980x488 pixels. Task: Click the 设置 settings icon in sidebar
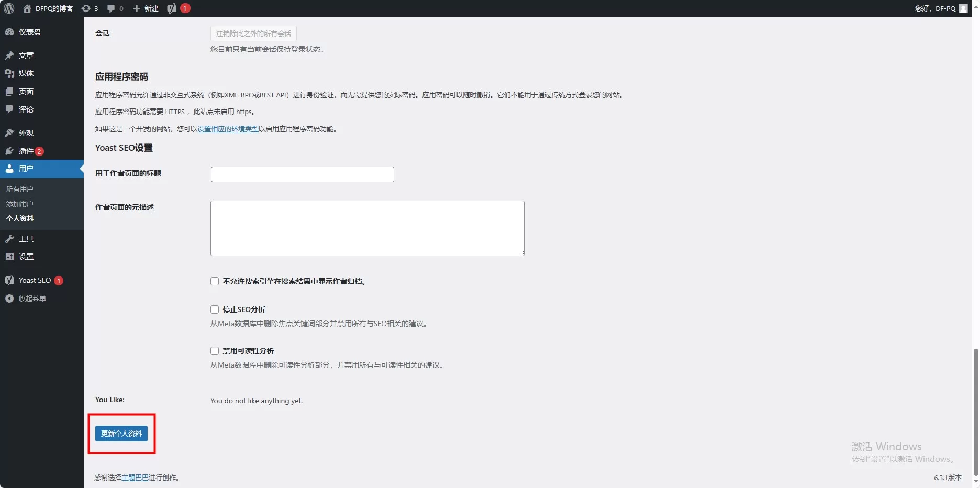tap(9, 257)
